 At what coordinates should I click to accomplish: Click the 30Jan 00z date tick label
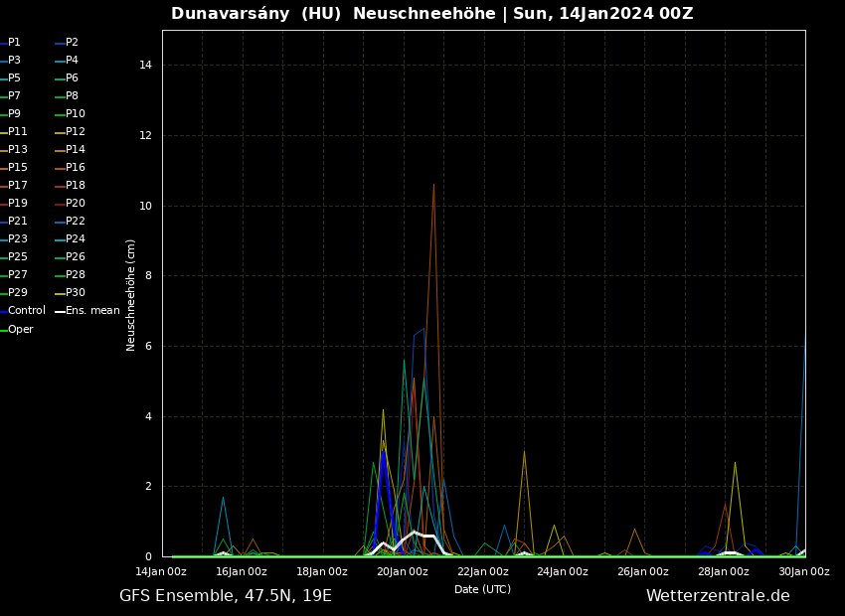point(803,572)
